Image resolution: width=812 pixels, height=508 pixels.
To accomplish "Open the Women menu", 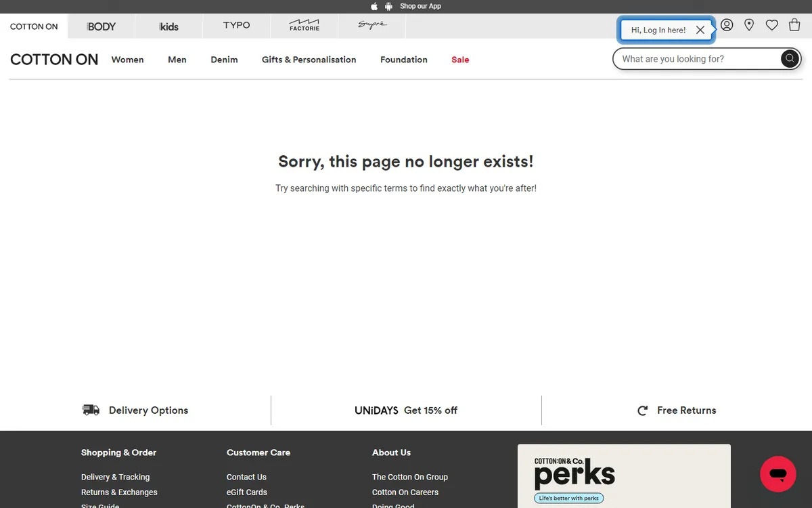I will [x=127, y=60].
